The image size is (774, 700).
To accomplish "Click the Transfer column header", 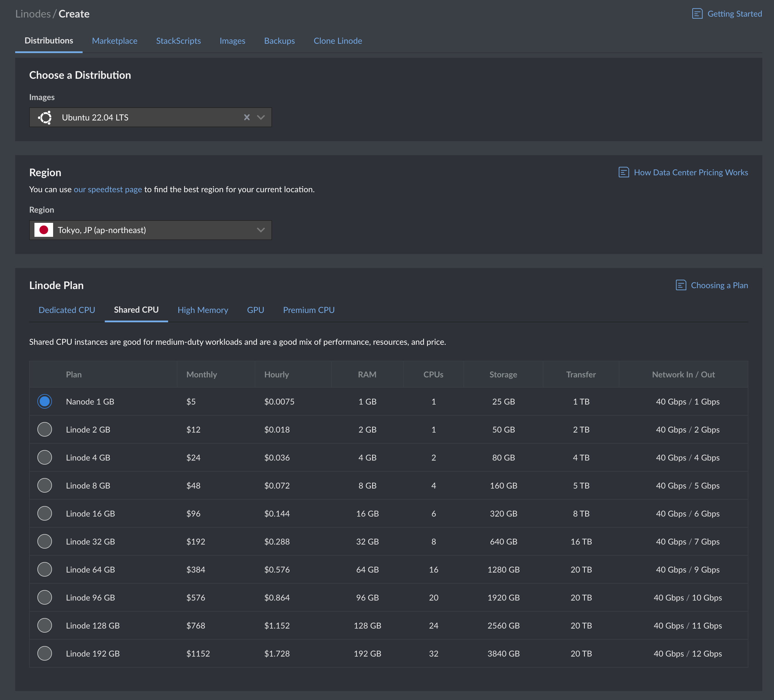I will (x=581, y=374).
